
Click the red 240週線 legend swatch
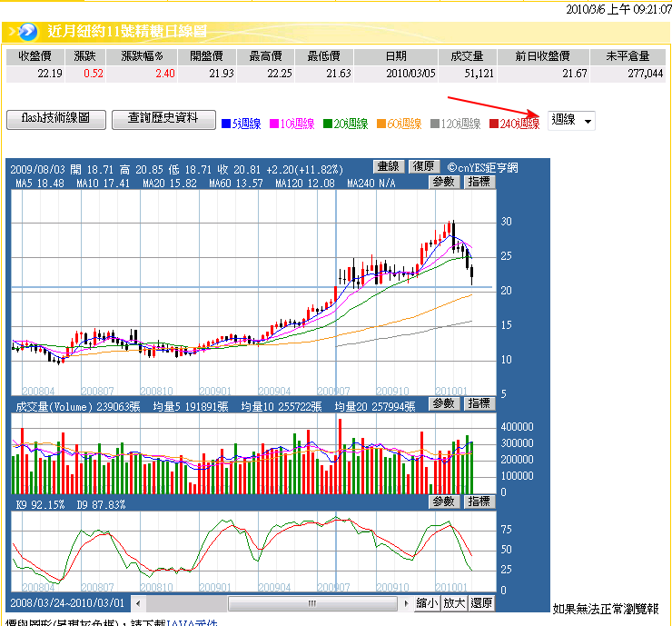point(494,124)
